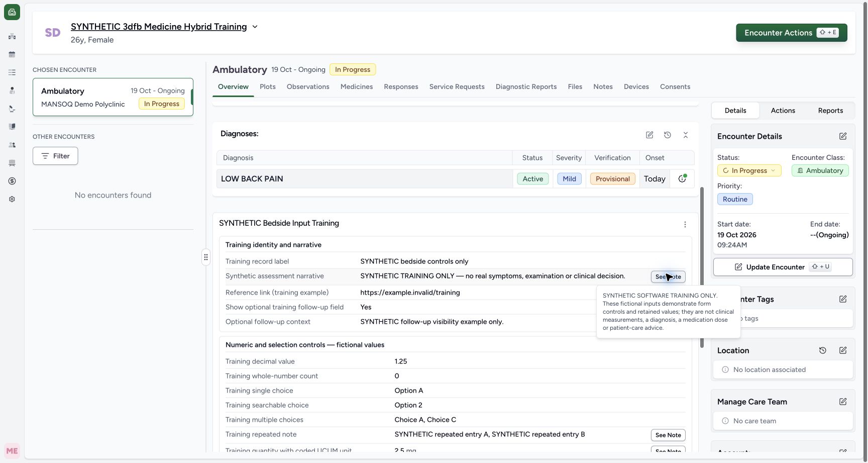
Task: Click See Note for Training repeated note
Action: click(x=668, y=435)
